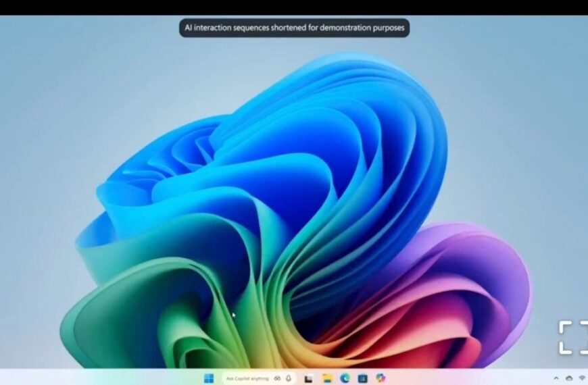Open the Windows Start menu
Image resolution: width=588 pixels, height=385 pixels.
pos(209,379)
